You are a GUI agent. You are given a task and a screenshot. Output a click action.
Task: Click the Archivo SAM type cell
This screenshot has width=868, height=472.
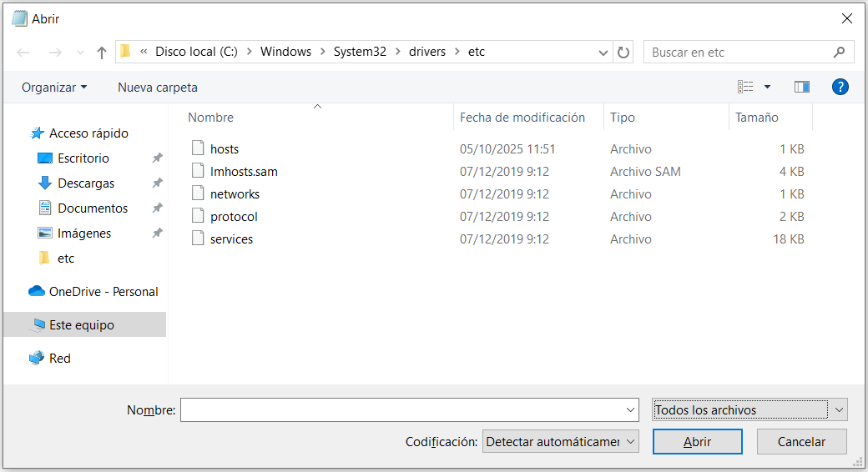click(645, 172)
